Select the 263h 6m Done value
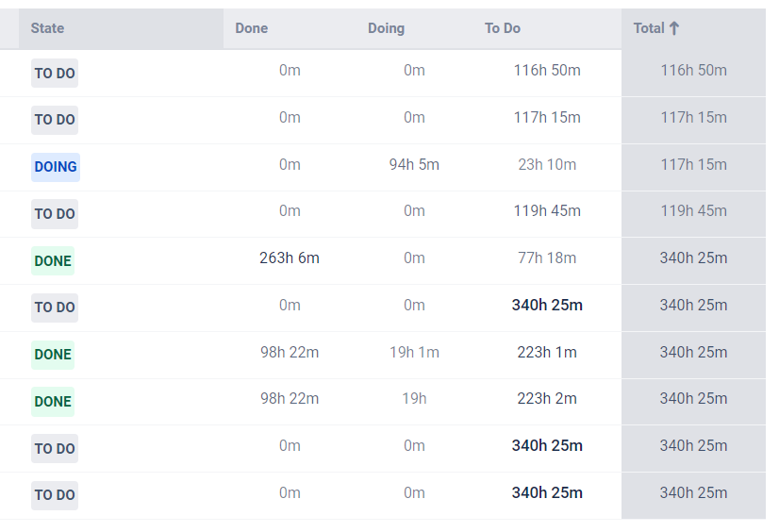This screenshot has width=779, height=532. point(290,258)
